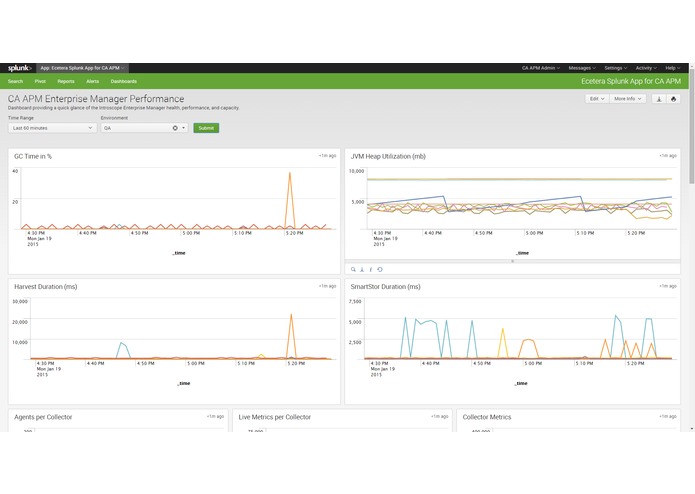Click the Ecetera Splunk App for CA APM label
This screenshot has width=695, height=494.
click(x=631, y=81)
